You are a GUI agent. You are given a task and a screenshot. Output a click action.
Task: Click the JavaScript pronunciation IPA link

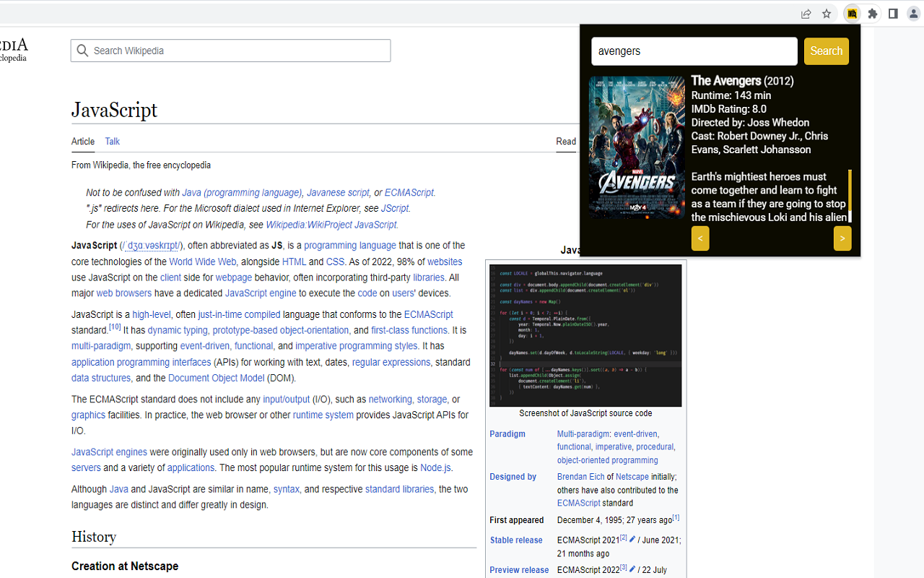point(152,246)
